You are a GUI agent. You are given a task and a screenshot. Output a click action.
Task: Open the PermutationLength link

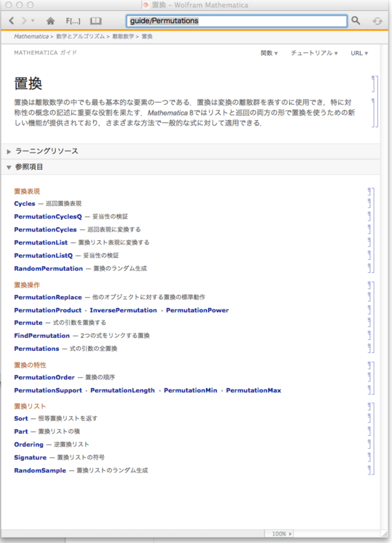click(123, 390)
